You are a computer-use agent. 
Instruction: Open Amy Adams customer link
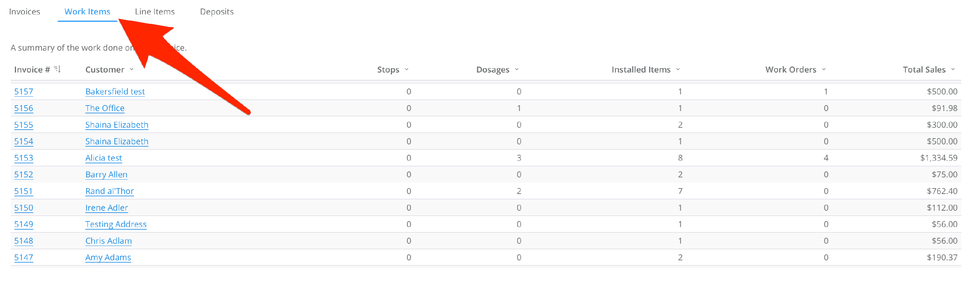coord(108,258)
